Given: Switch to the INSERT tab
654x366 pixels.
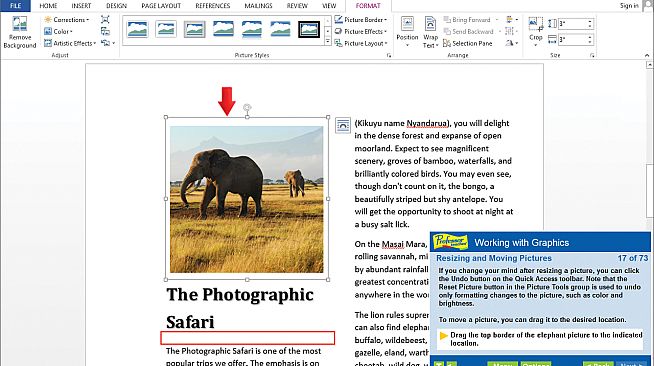Looking at the screenshot, I should click(81, 6).
